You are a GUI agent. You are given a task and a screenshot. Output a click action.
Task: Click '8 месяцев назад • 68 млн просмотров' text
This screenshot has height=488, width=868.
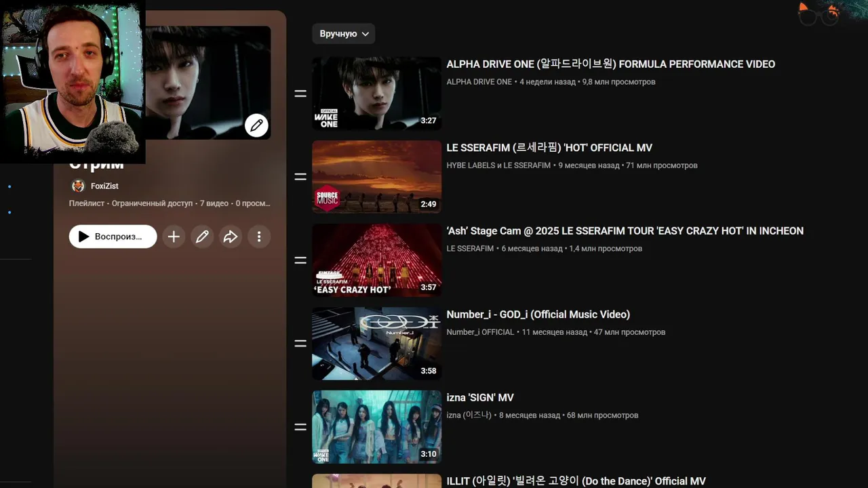coord(568,415)
